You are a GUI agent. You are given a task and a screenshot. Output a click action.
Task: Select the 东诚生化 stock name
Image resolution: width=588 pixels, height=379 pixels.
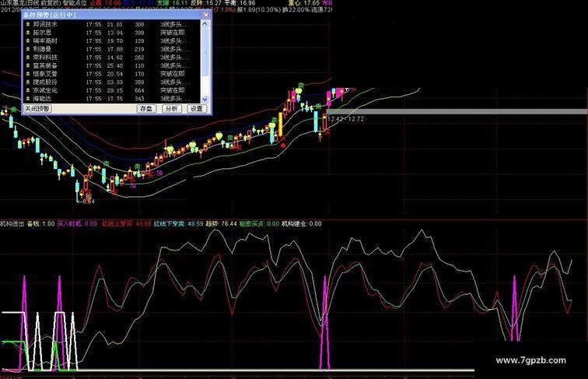point(45,90)
